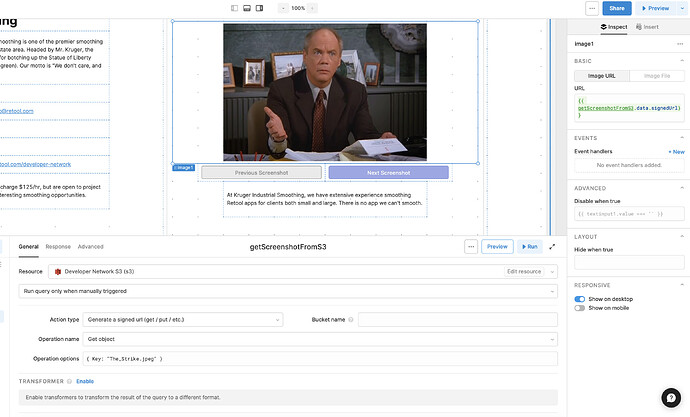Open the query's three-dot options menu

(x=471, y=247)
